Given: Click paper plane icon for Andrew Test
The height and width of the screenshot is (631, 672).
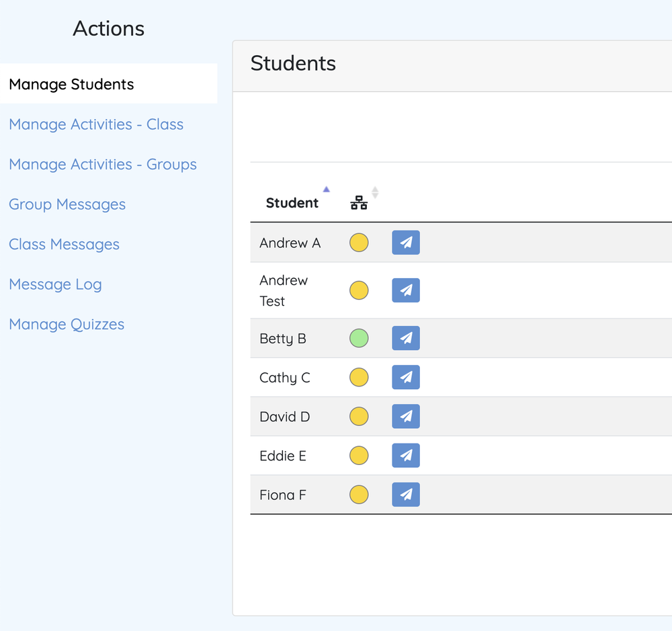Looking at the screenshot, I should click(405, 290).
